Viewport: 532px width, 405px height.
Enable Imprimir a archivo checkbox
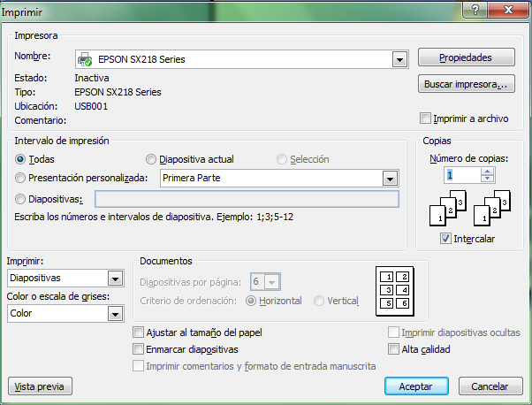tap(426, 118)
